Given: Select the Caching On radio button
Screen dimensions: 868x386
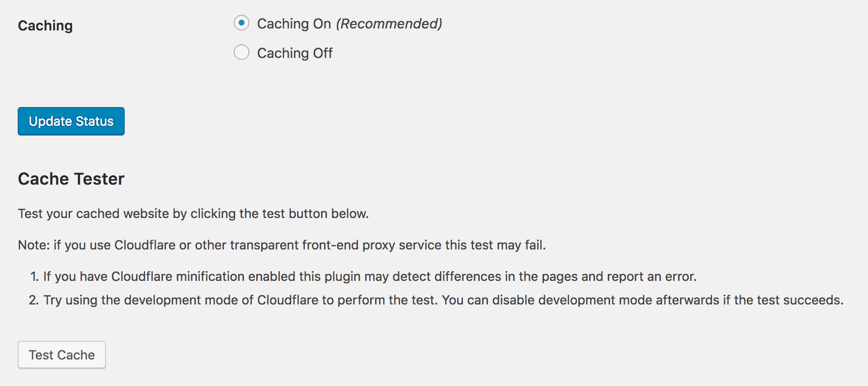Looking at the screenshot, I should [x=242, y=23].
